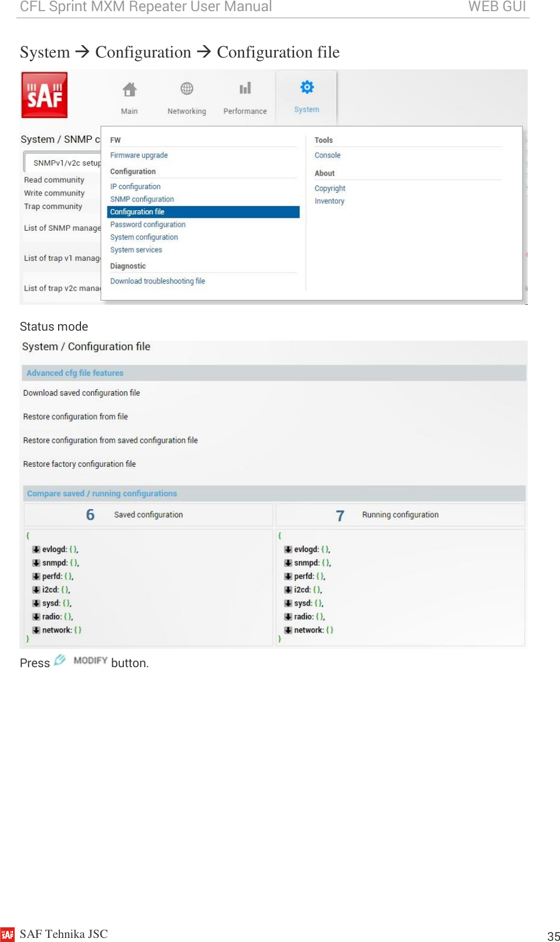
Task: Expand evlogd in Running configuration
Action: [288, 550]
